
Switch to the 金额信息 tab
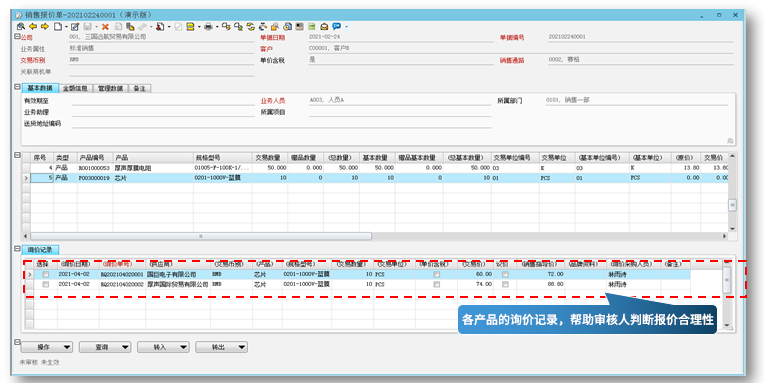76,88
